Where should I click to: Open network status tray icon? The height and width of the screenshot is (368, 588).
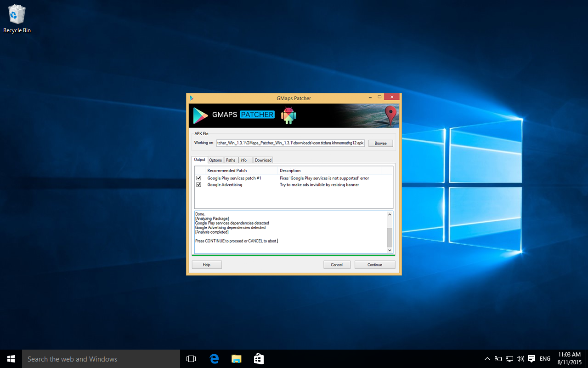coord(509,359)
